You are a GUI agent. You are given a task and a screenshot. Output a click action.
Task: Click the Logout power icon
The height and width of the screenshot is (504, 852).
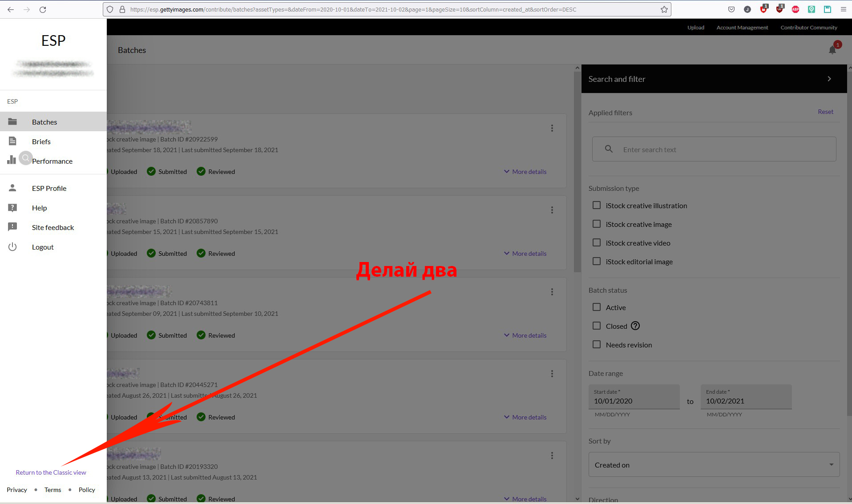[12, 247]
